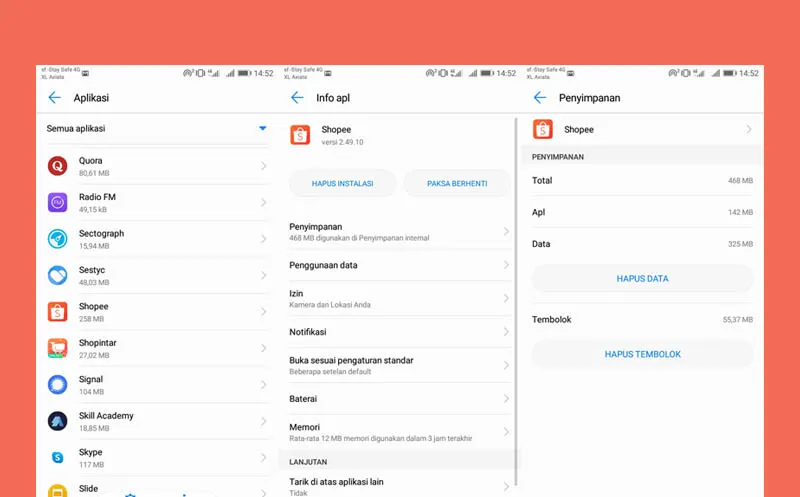Open the Notifikasi menu entry
Image resolution: width=800 pixels, height=497 pixels.
tap(398, 332)
